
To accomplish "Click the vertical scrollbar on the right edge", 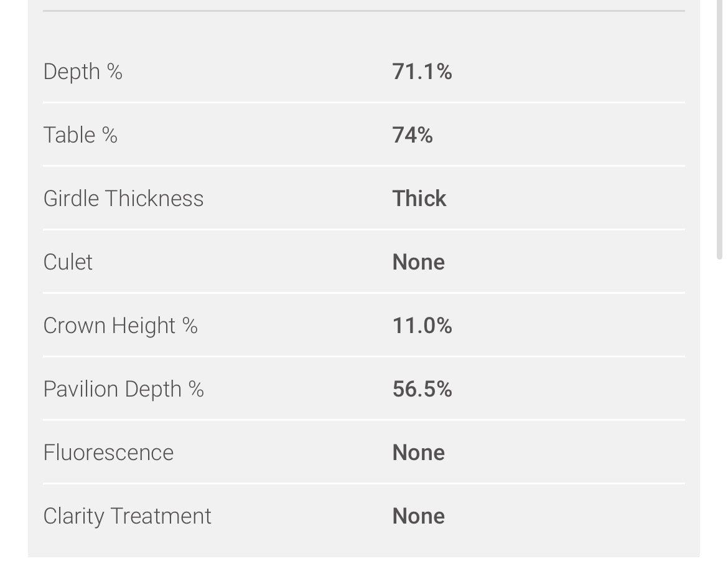I will [720, 125].
